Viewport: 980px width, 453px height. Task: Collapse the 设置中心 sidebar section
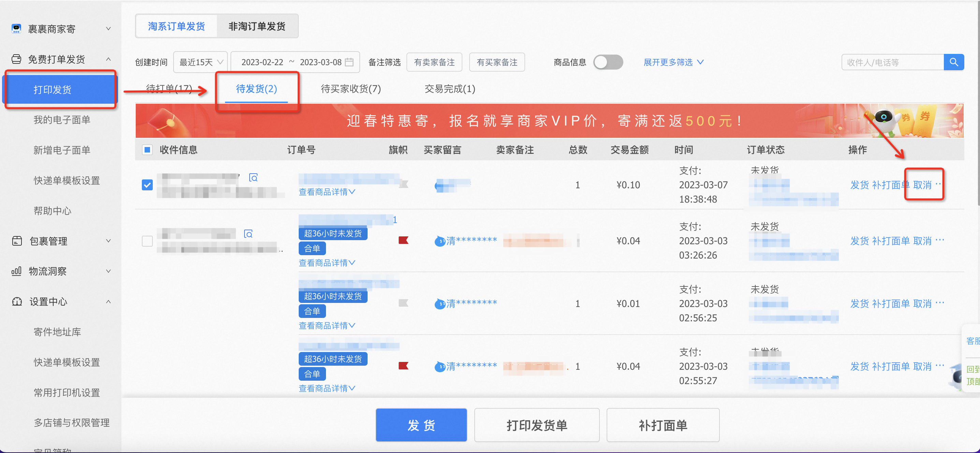(x=108, y=302)
